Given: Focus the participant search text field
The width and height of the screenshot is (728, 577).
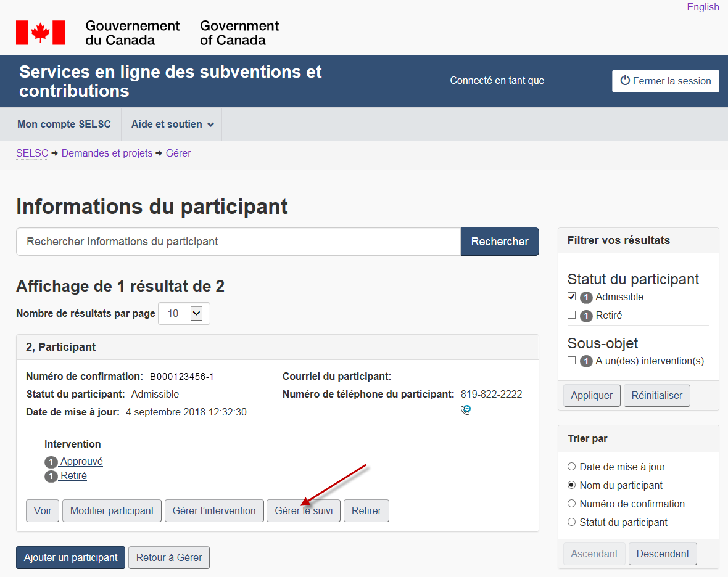Looking at the screenshot, I should [238, 242].
